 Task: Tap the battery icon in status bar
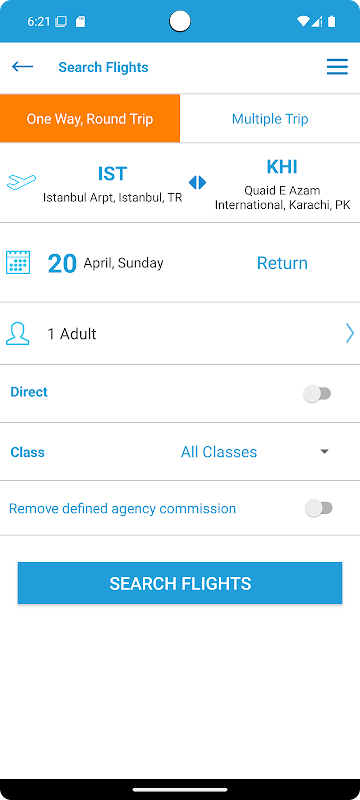pyautogui.click(x=332, y=21)
